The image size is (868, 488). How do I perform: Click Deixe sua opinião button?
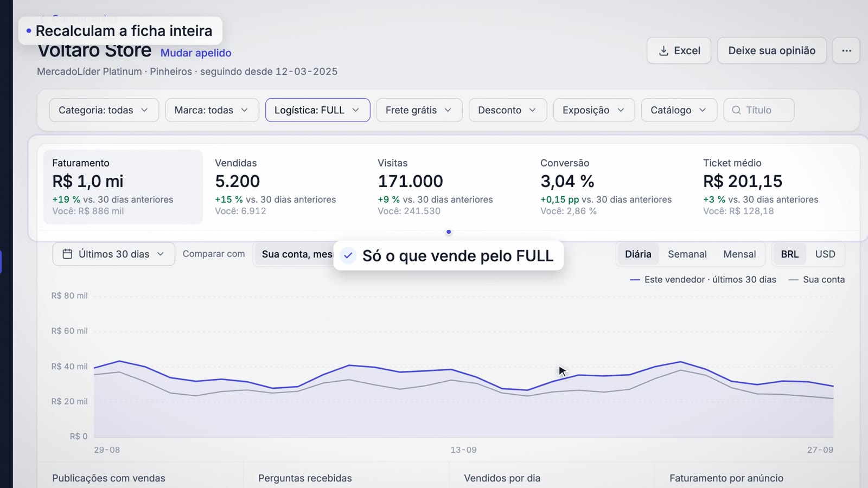click(x=771, y=50)
